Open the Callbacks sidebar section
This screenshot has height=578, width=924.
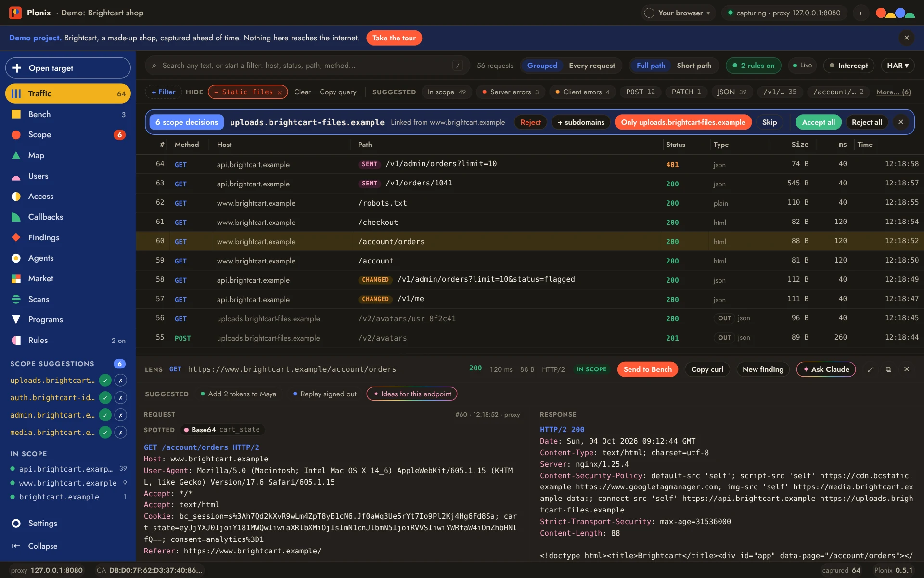(x=68, y=217)
